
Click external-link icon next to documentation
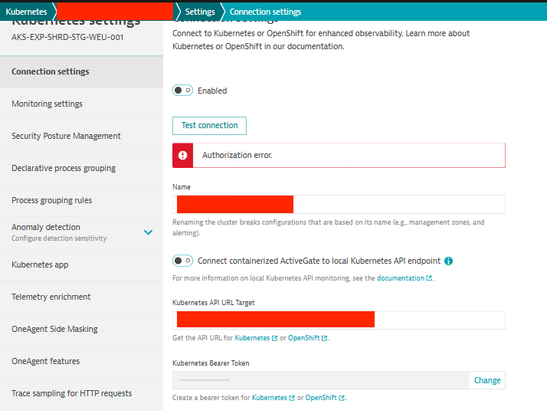coord(429,278)
